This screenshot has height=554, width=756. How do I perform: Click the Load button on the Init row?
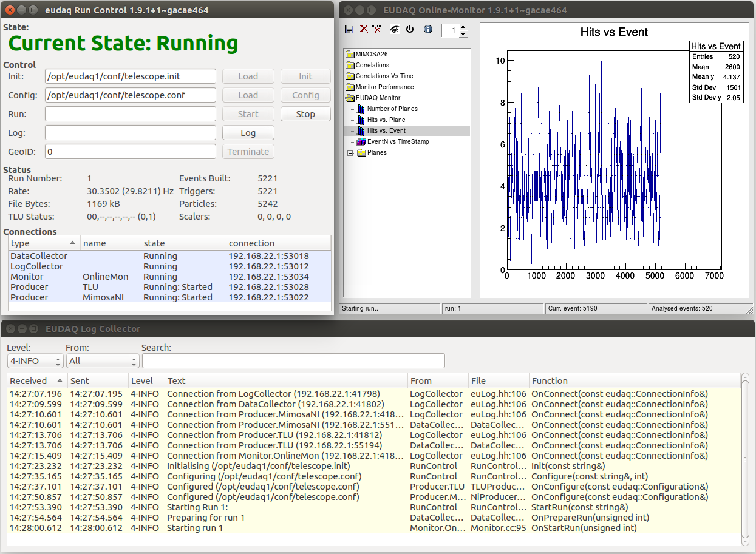tap(248, 76)
